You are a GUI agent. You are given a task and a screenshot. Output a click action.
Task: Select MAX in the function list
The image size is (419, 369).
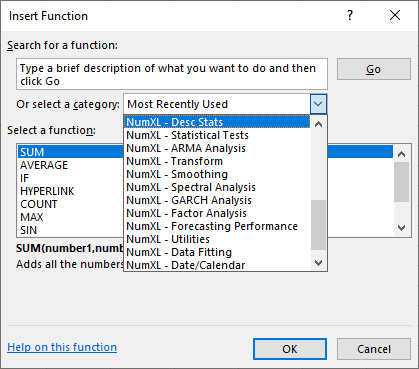[x=71, y=217]
